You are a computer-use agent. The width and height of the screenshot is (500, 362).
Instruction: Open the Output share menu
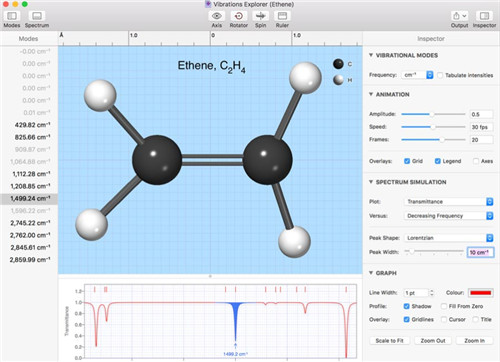459,16
